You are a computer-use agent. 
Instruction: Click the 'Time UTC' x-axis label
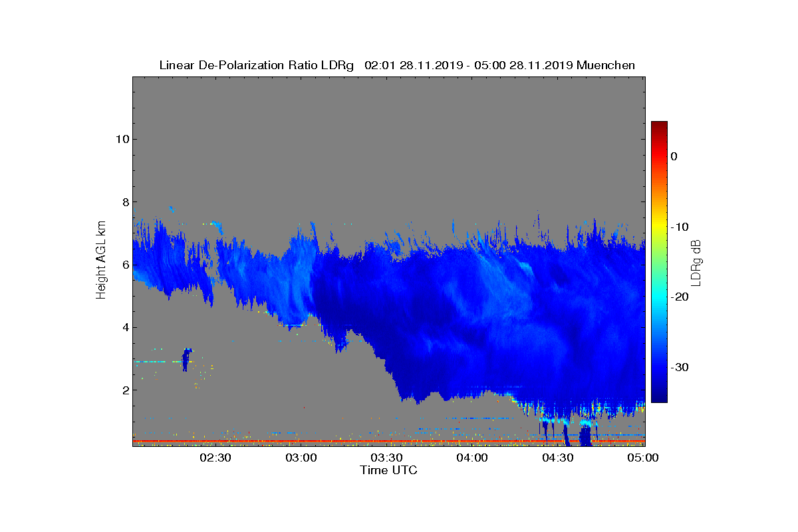coord(389,470)
